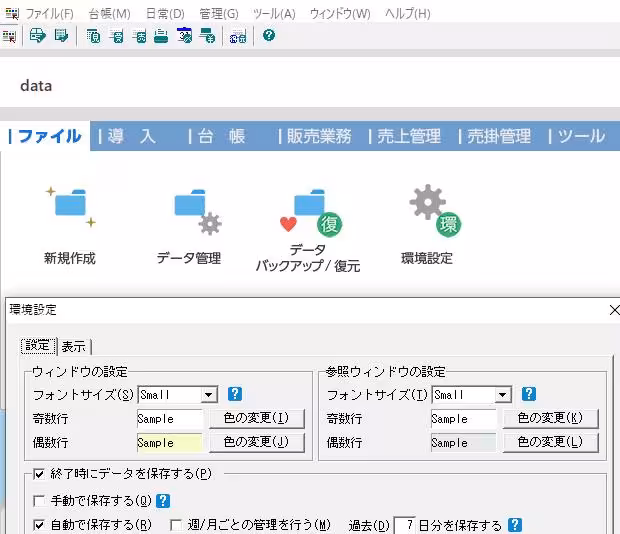Switch to the ツール navigation tab
The image size is (620, 534).
coord(581,136)
